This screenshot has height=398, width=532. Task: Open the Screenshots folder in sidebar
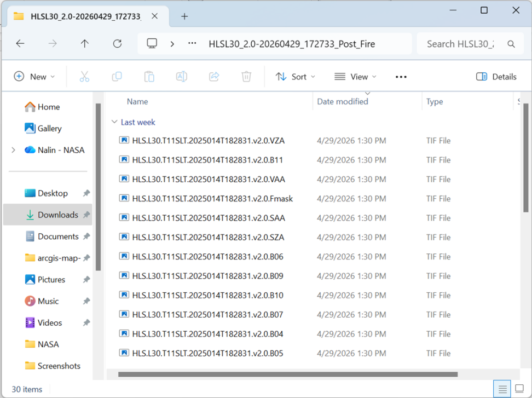[53, 366]
